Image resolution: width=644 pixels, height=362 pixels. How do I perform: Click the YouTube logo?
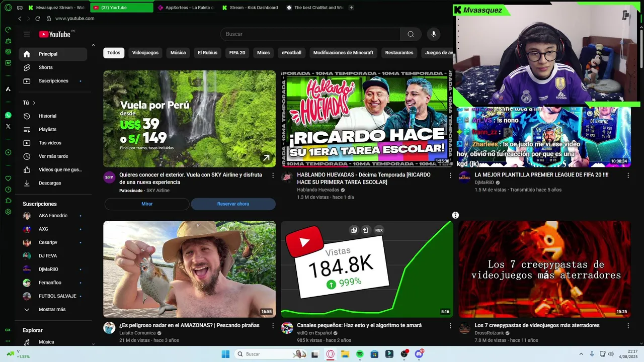tap(55, 34)
